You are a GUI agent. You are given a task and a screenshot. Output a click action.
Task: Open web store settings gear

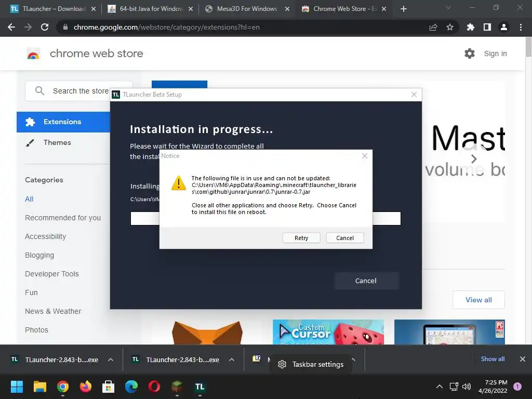coord(470,54)
